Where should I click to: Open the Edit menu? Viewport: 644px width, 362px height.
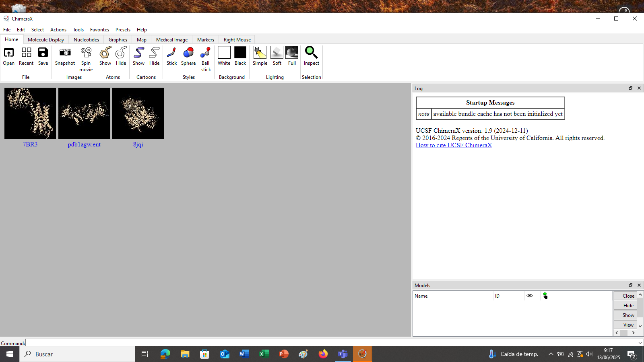pos(21,30)
